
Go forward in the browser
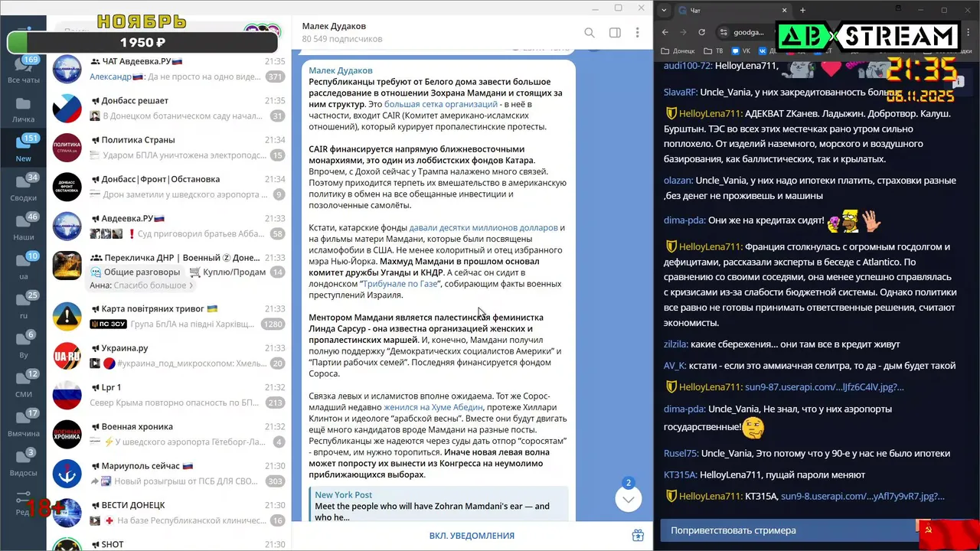[x=683, y=32]
